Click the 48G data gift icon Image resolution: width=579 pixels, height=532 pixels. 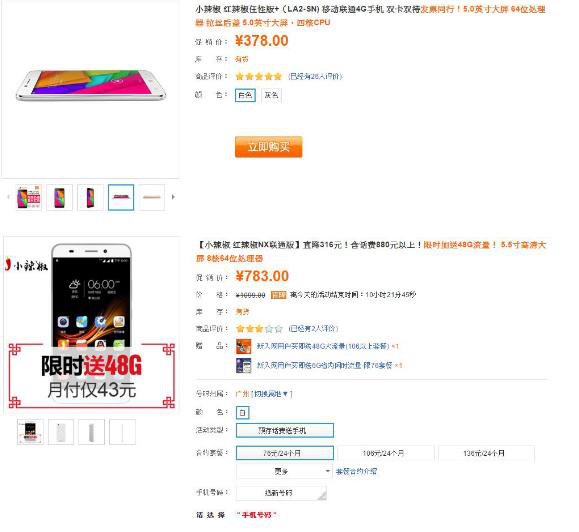[x=243, y=346]
